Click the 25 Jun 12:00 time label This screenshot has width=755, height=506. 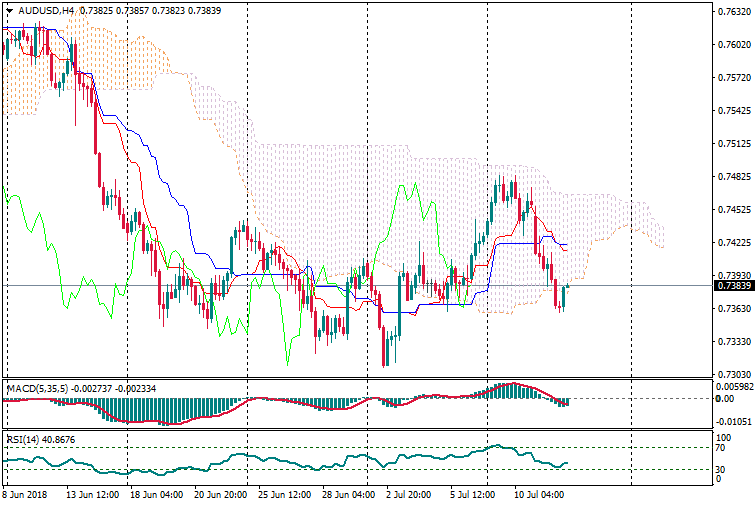tap(284, 494)
